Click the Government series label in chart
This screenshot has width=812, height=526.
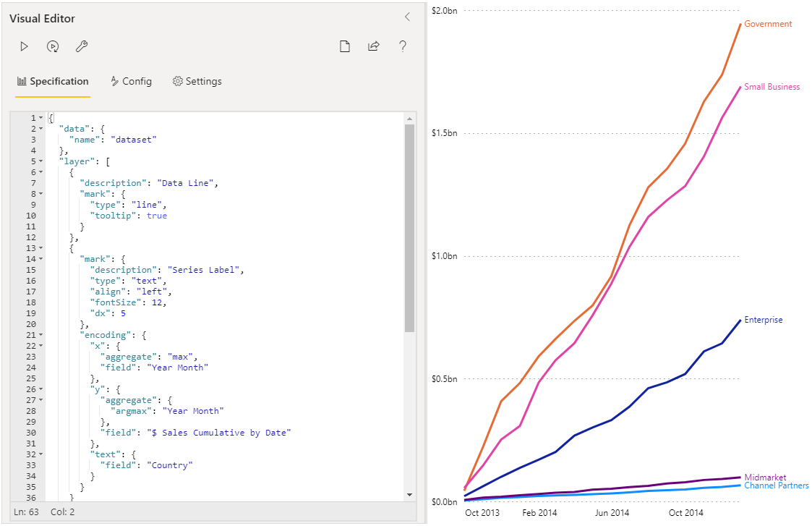768,24
